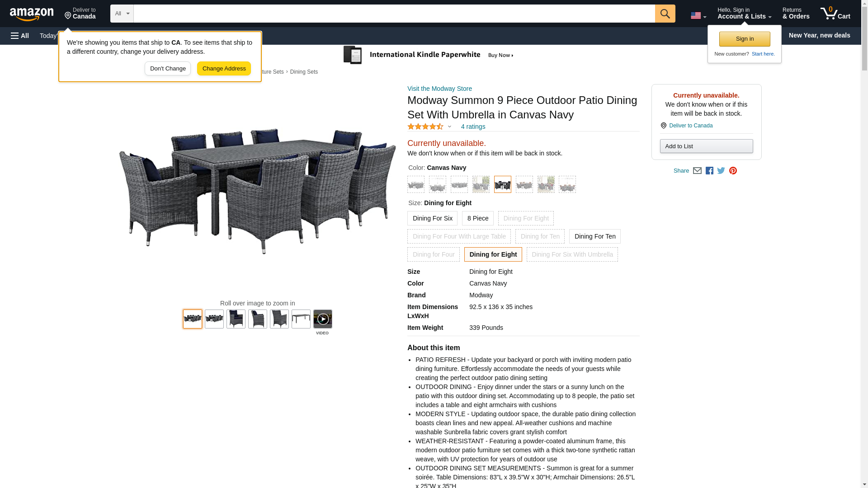Share product on Facebook icon

click(709, 171)
